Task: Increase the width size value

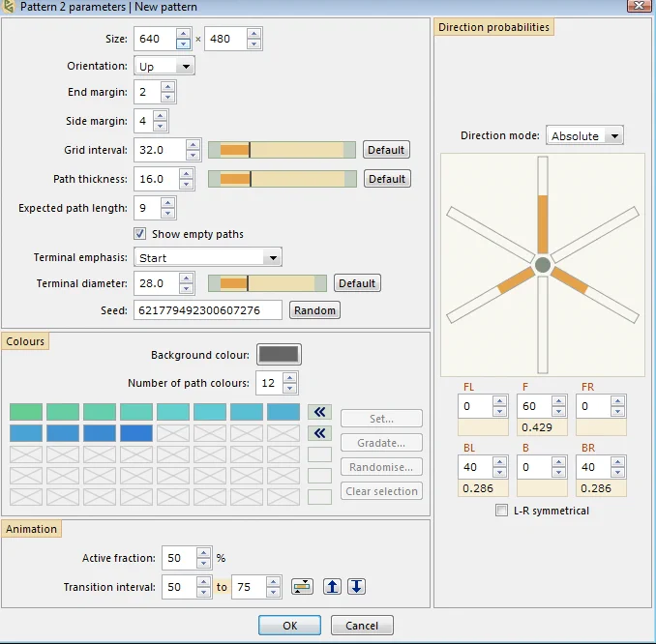Action: coord(183,34)
